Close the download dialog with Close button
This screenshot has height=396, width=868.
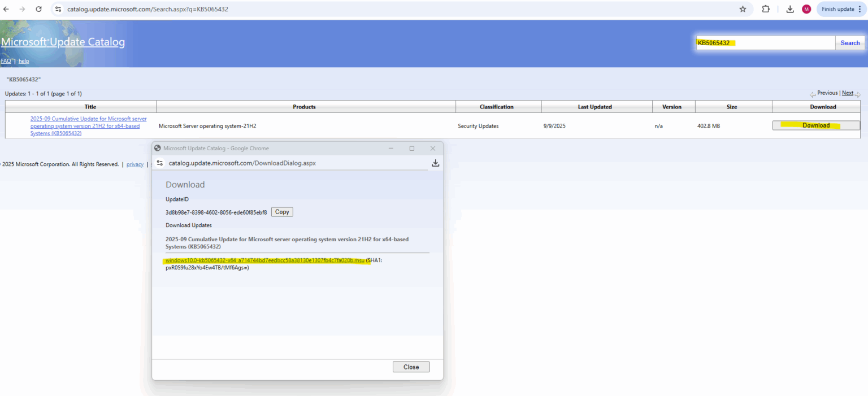click(x=411, y=367)
